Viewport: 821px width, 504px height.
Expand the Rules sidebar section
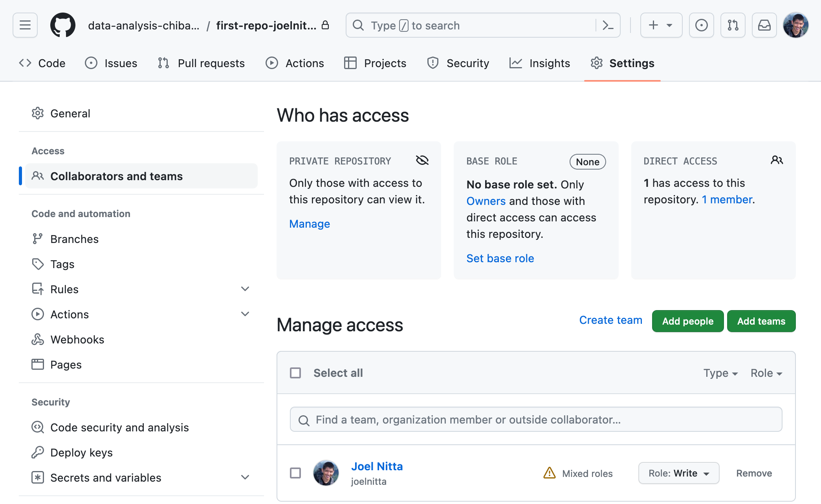[245, 289]
